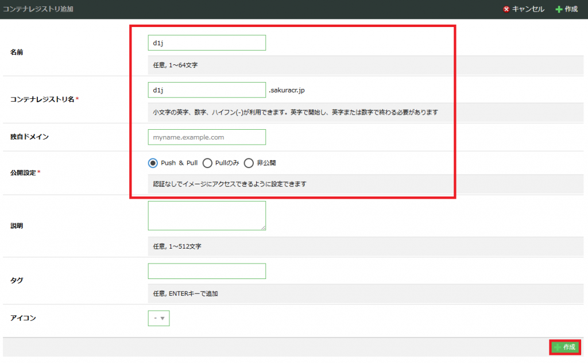
Task: Set 公開設定 to 非公開
Action: point(249,163)
